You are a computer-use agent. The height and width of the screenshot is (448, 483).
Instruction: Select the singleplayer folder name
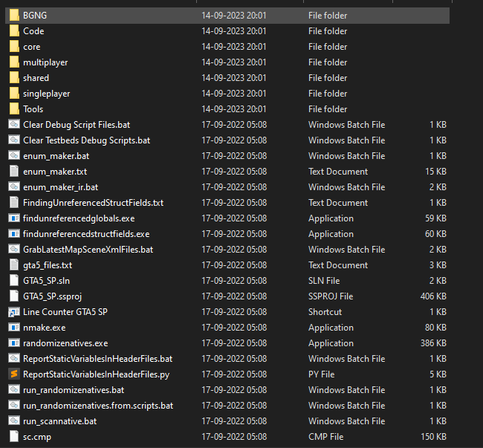pos(47,94)
